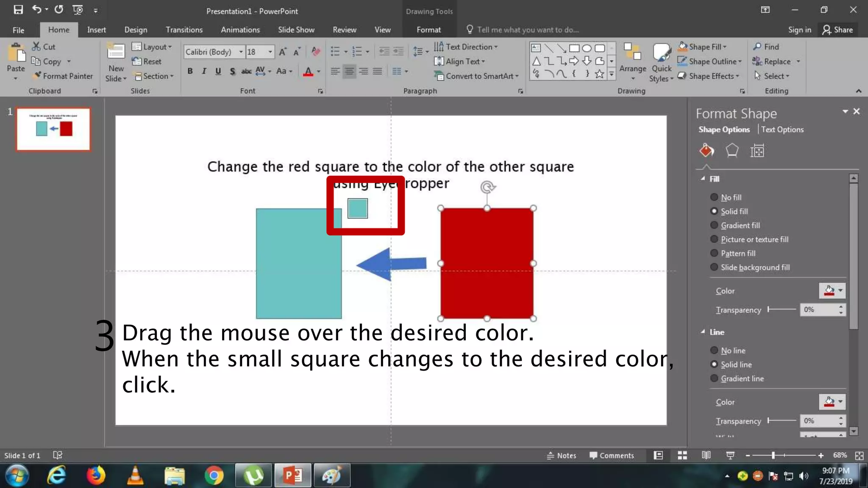868x488 pixels.
Task: Click the Comments button in status bar
Action: (612, 455)
